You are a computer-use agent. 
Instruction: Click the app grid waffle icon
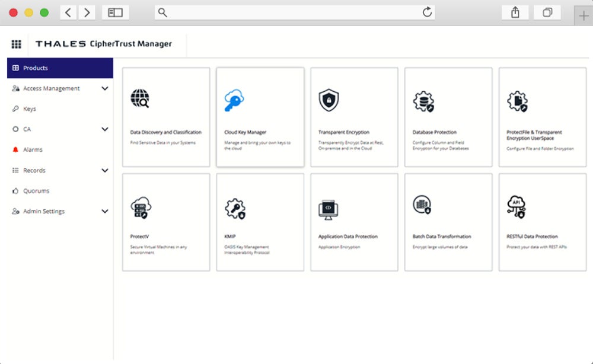click(x=16, y=44)
